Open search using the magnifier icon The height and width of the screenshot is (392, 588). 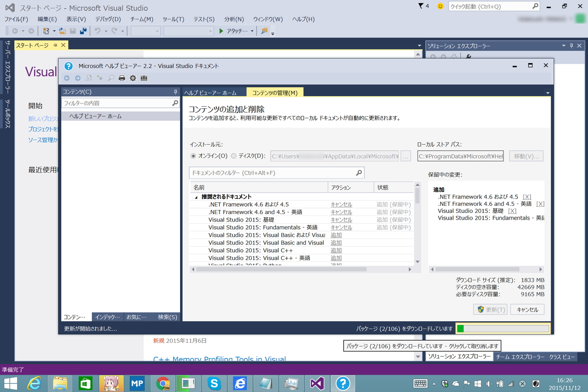(x=111, y=78)
